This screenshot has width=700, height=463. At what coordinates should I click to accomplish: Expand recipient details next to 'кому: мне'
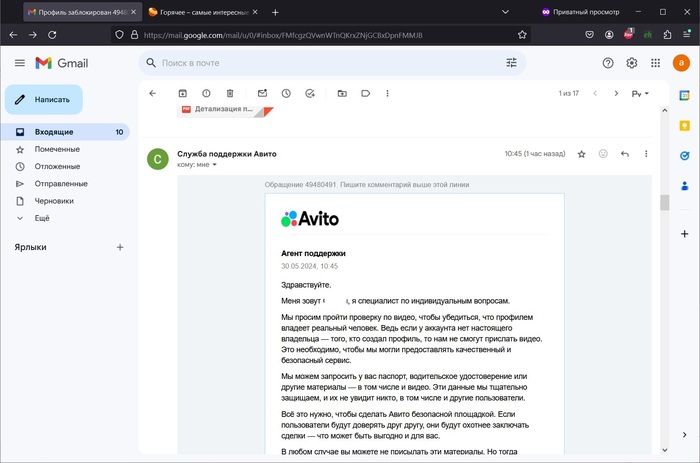coord(214,165)
